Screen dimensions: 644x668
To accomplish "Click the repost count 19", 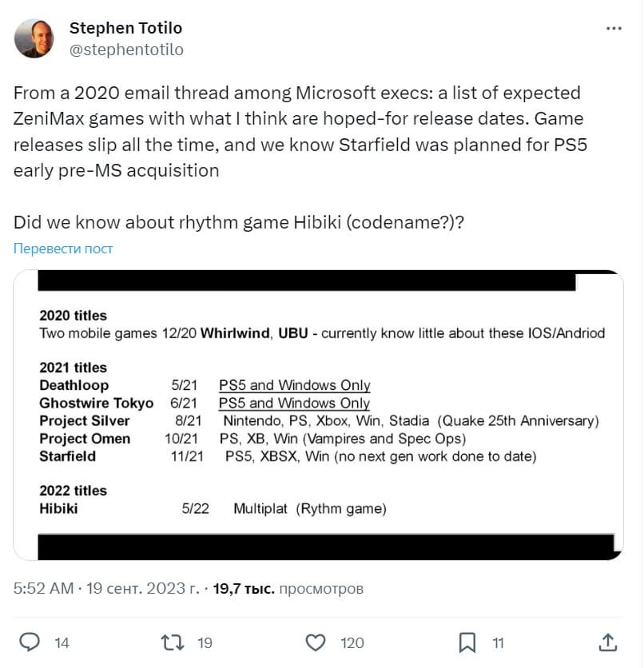I will [x=205, y=642].
